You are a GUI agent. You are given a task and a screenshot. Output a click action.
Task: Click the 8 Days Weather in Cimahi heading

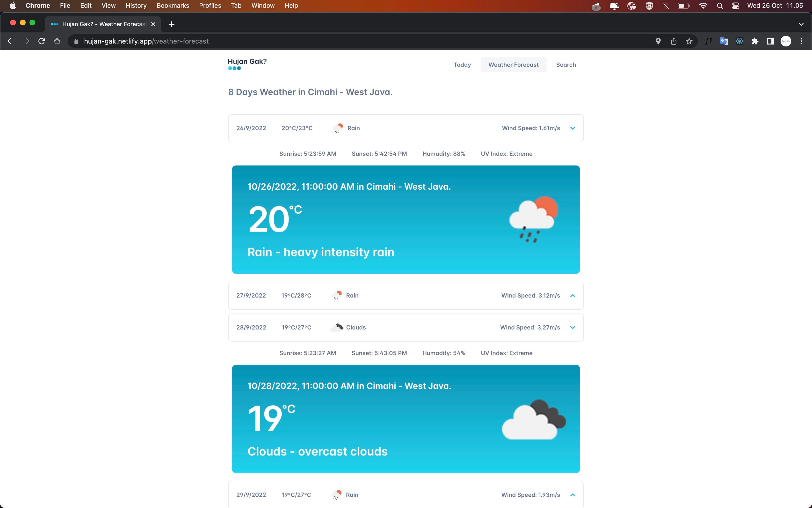coord(310,92)
